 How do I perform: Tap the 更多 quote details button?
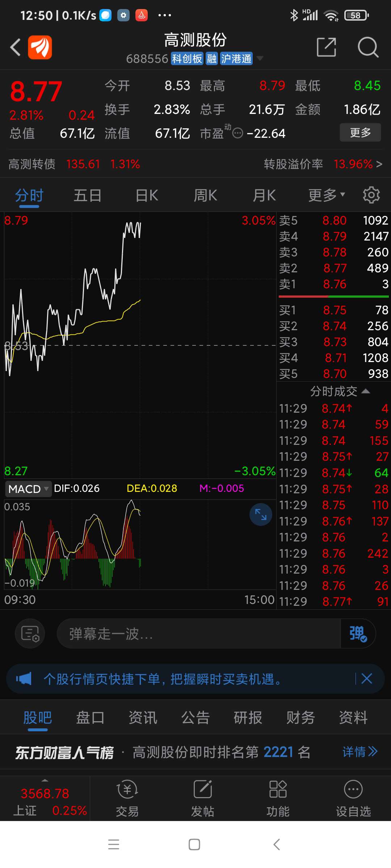tap(360, 132)
